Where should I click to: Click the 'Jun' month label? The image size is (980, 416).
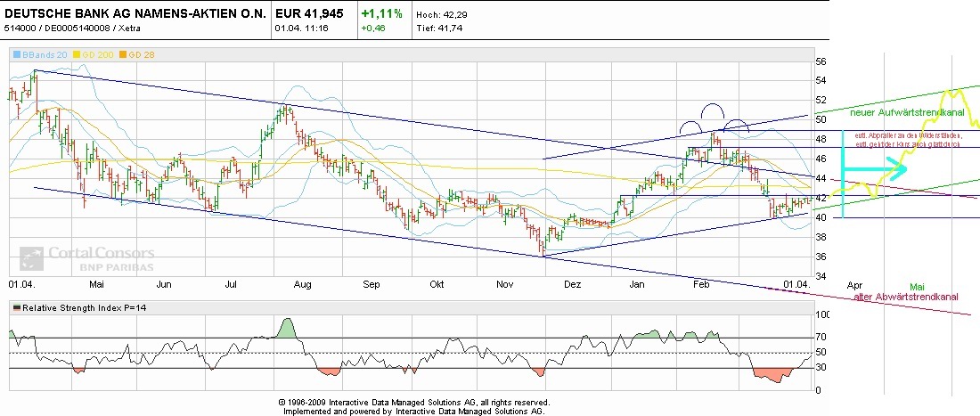click(x=164, y=284)
